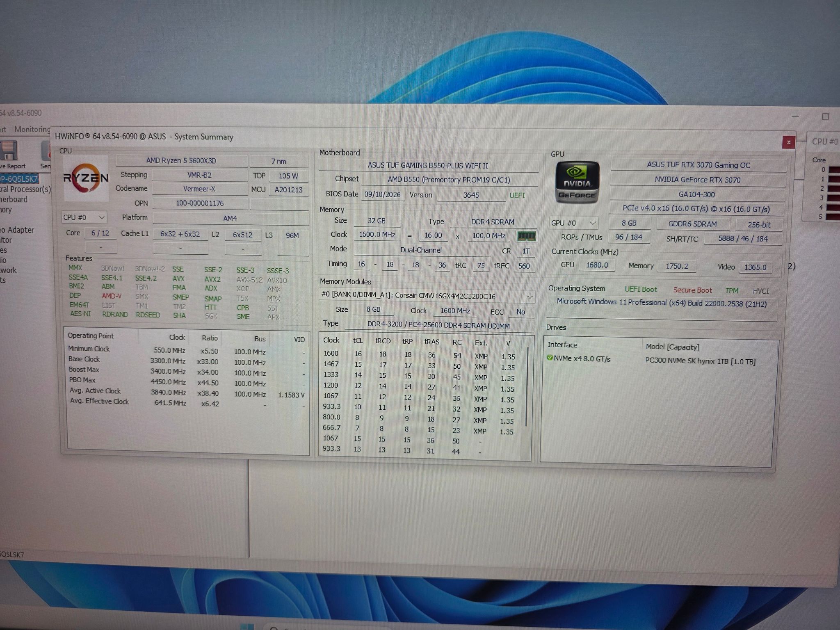Click the NVIDIA GeForce logo
Viewport: 840px width, 630px height.
tap(577, 183)
